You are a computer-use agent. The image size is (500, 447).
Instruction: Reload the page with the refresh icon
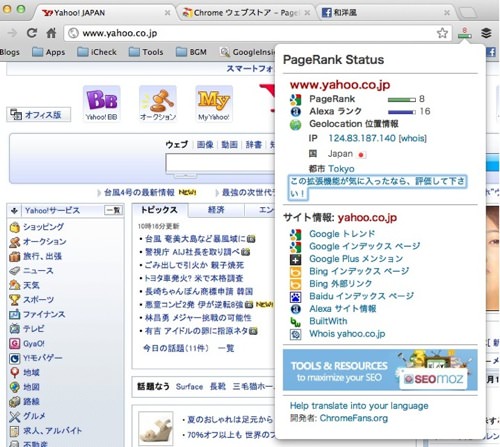[x=32, y=33]
